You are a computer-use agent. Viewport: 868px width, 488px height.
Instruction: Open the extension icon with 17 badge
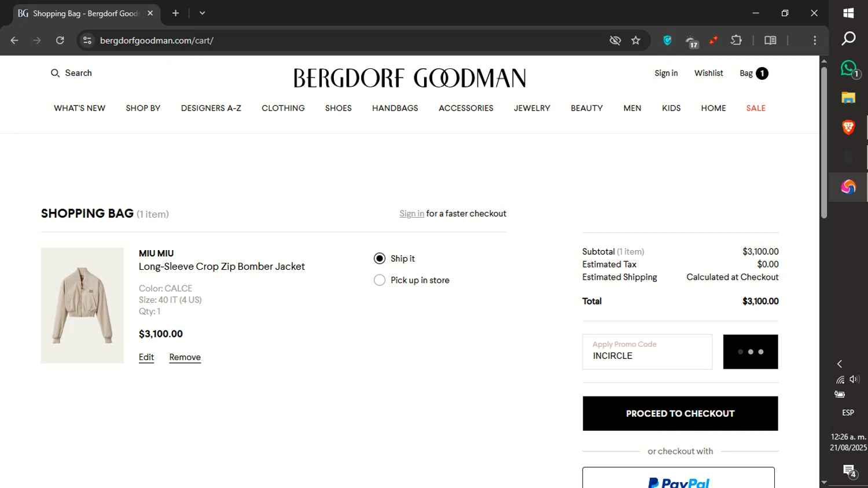tap(692, 42)
